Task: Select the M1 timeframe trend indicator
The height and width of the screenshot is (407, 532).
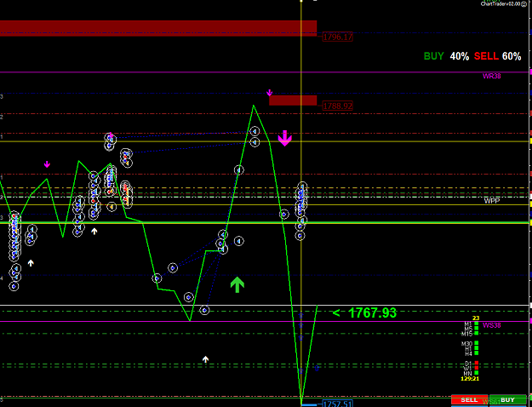Action: pyautogui.click(x=477, y=324)
